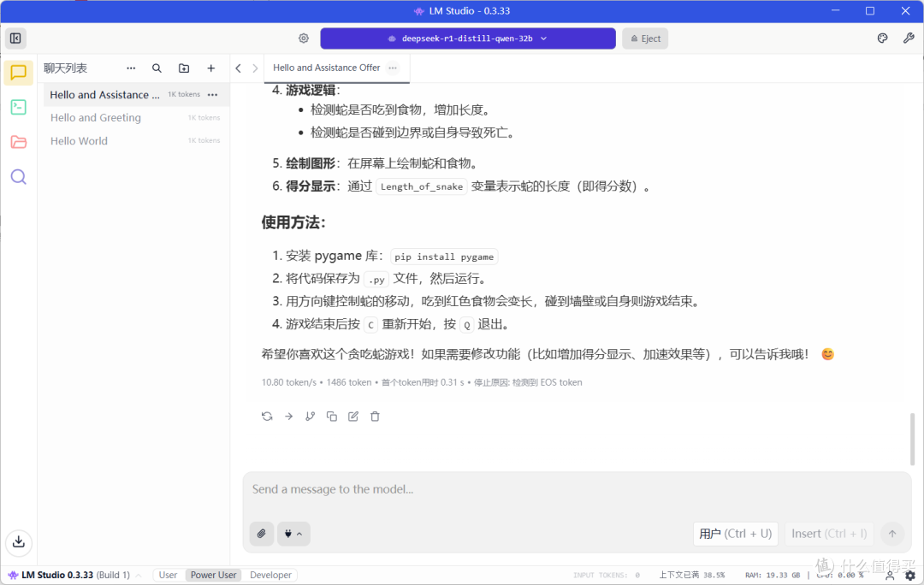
Task: Open the appearance palette icon
Action: pos(882,38)
